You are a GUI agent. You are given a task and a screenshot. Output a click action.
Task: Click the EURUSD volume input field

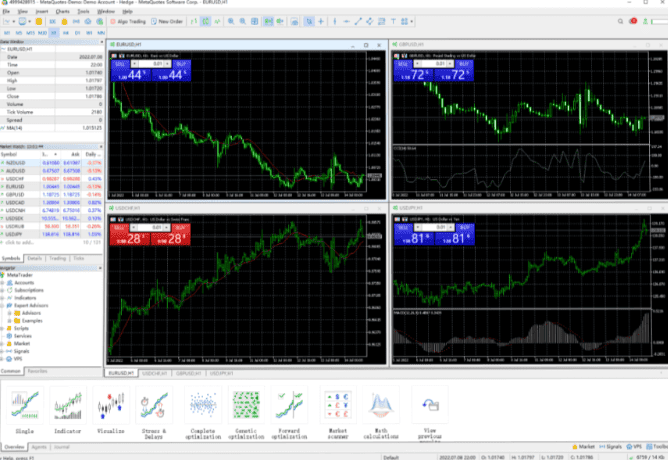tap(151, 64)
